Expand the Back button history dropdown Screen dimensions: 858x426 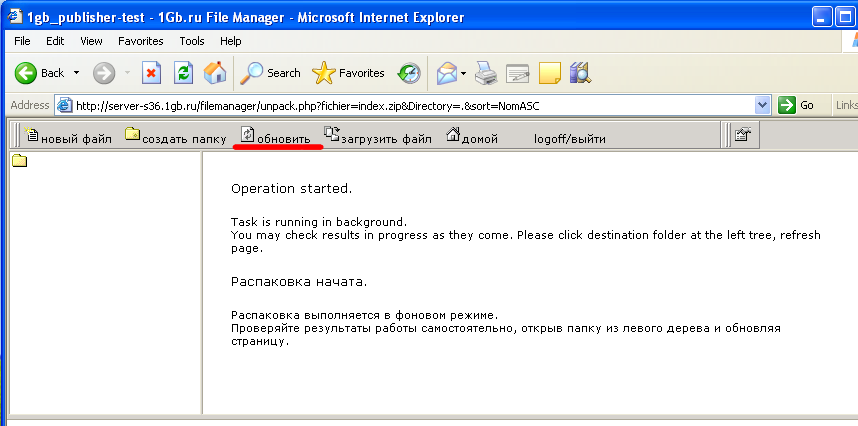76,73
